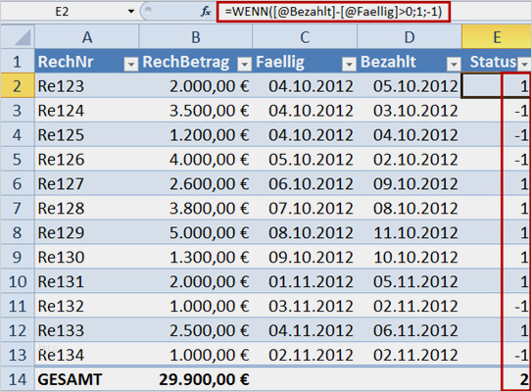This screenshot has height=392, width=532.
Task: Open the Name Box dropdown arrow
Action: [131, 12]
